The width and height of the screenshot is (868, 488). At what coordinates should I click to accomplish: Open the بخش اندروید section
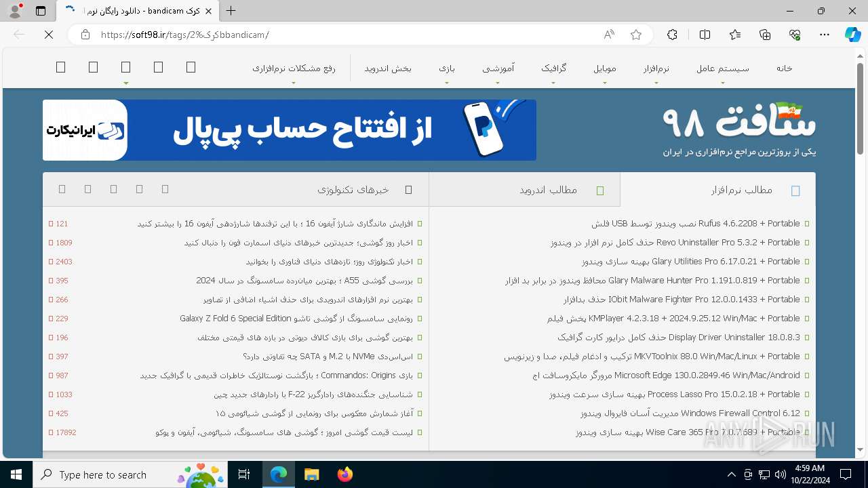[388, 68]
